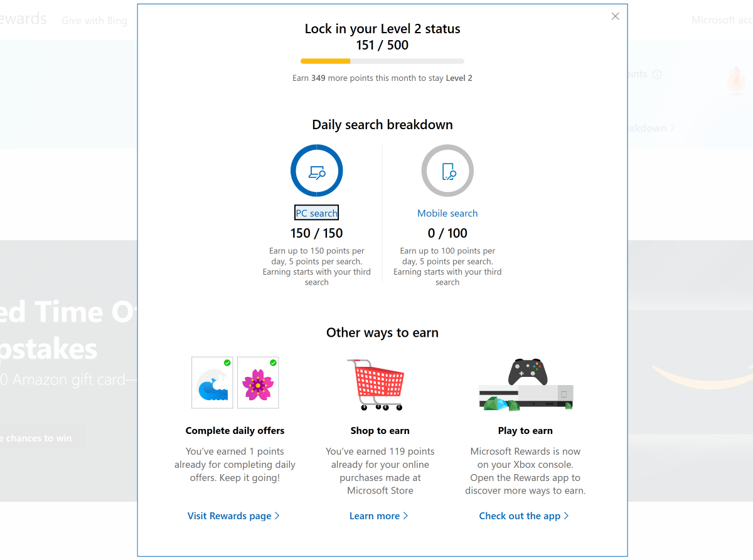Click the flower offer's green completed checkmark
Screen dimensions: 753x560
point(272,362)
